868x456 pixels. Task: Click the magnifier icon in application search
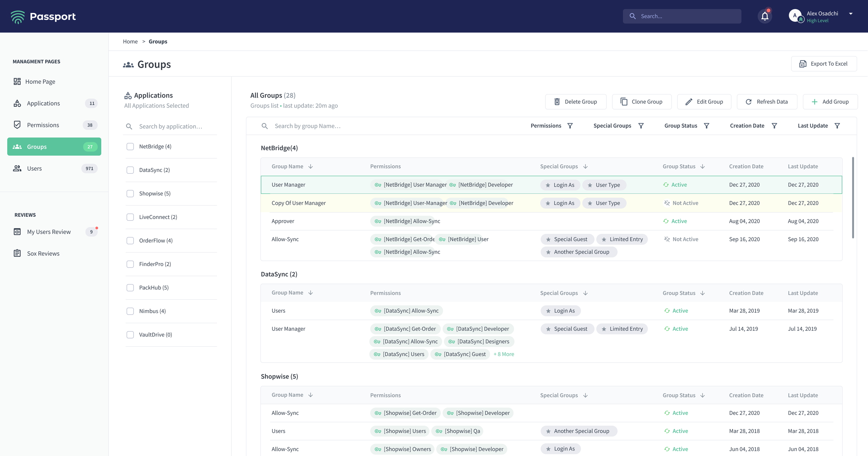[129, 126]
